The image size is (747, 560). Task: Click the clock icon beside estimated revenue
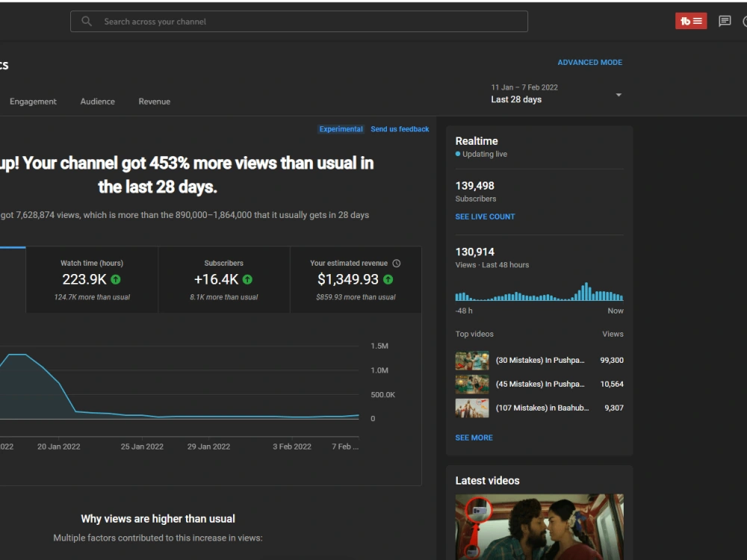pos(397,264)
